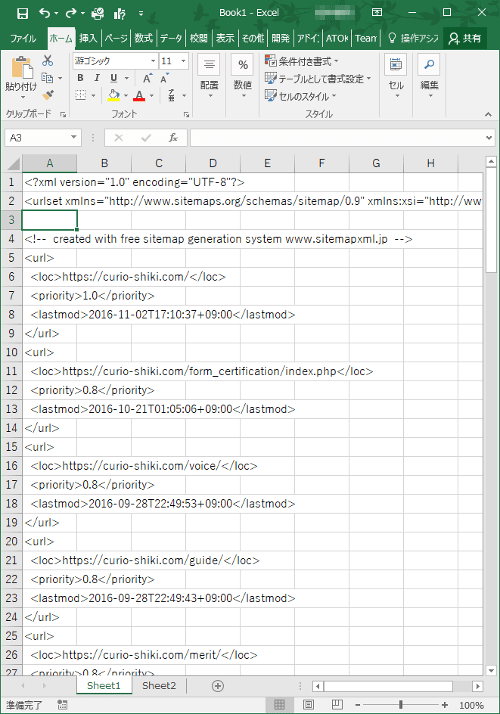This screenshot has width=500, height=714.
Task: Collapse the ribbon with the chevron
Action: (x=488, y=114)
